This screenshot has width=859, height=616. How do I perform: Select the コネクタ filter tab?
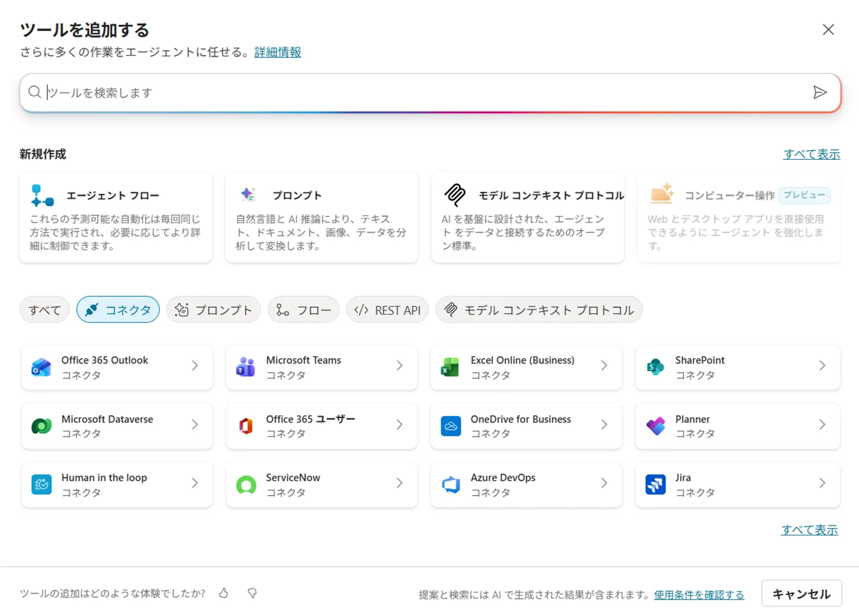click(x=118, y=309)
